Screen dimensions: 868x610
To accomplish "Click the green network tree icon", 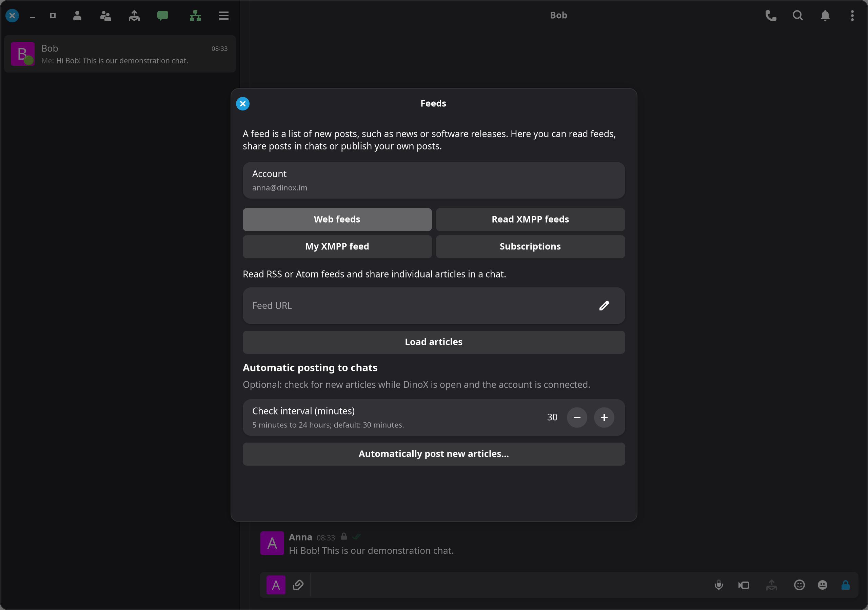I will pyautogui.click(x=195, y=16).
